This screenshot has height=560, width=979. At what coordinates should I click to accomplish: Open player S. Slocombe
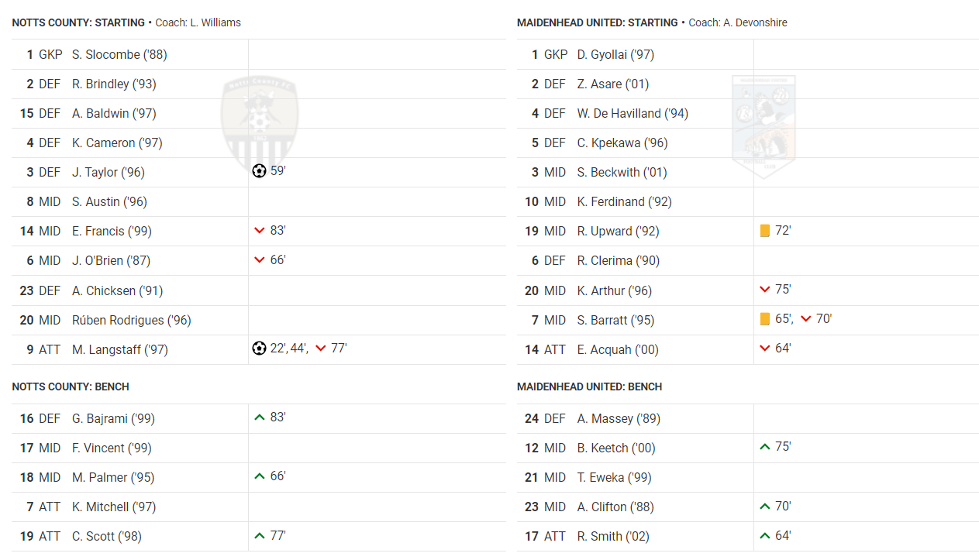point(119,54)
